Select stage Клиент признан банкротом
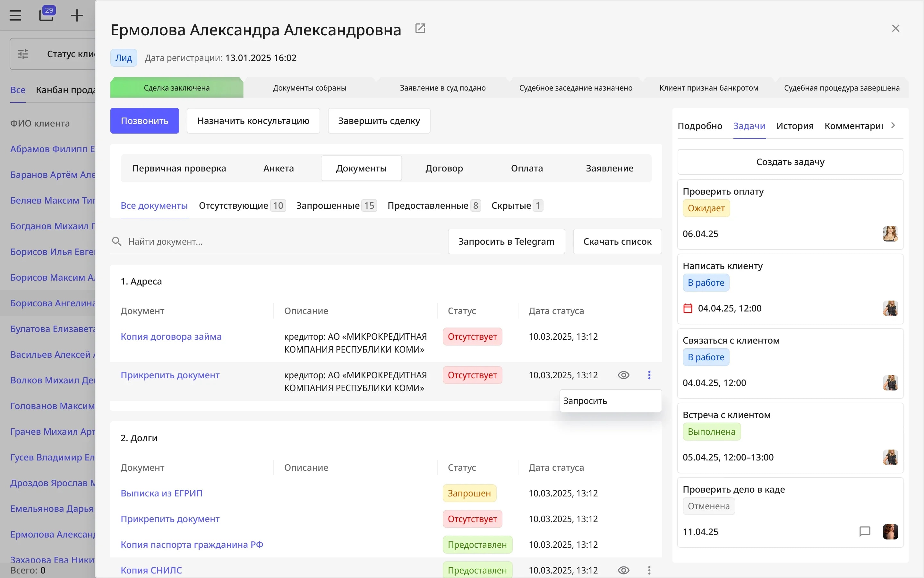The width and height of the screenshot is (924, 578). pyautogui.click(x=709, y=88)
